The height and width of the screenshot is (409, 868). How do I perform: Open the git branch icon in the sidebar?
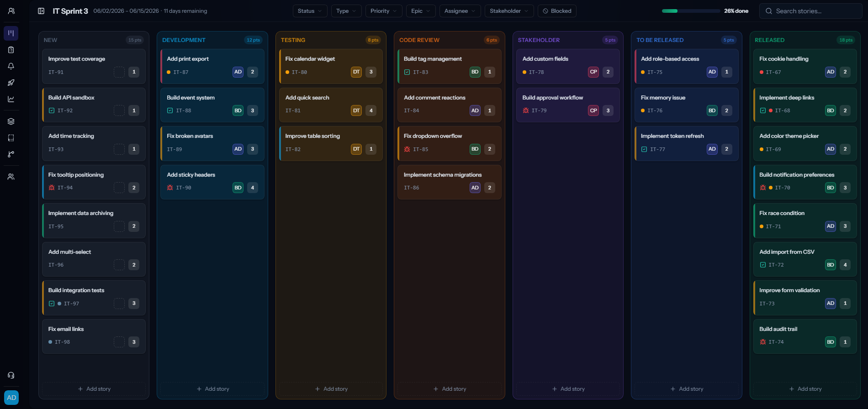coord(11,154)
